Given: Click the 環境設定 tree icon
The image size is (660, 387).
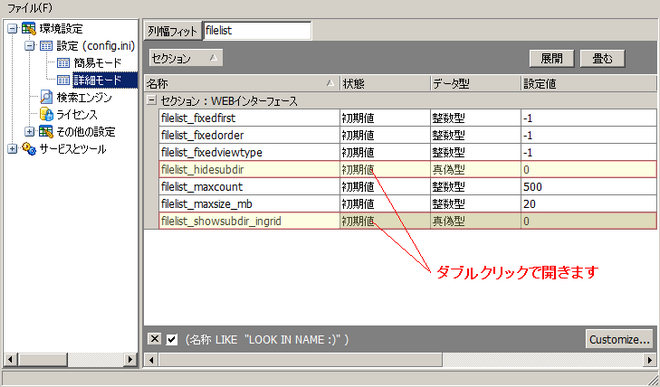Looking at the screenshot, I should (x=29, y=29).
